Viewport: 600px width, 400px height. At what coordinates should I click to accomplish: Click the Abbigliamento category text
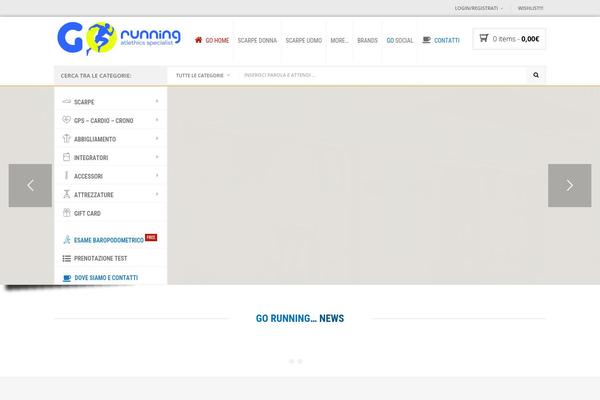pyautogui.click(x=95, y=139)
